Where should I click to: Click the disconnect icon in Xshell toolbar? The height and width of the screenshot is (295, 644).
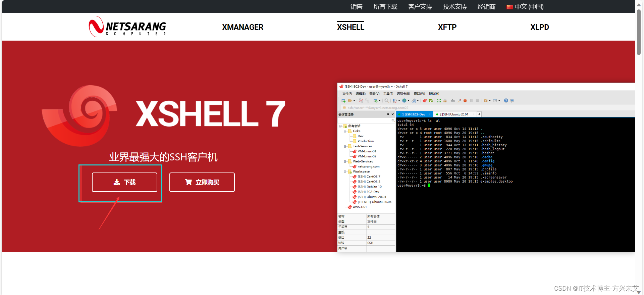[x=361, y=100]
